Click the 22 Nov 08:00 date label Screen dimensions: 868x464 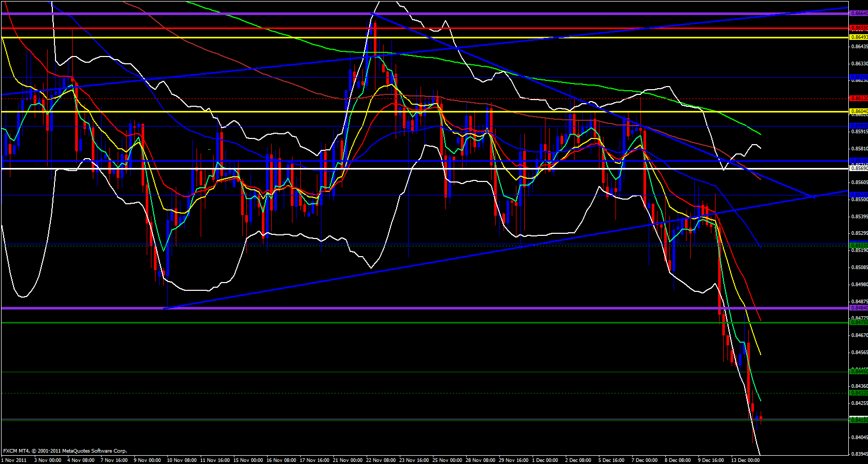coord(381,460)
